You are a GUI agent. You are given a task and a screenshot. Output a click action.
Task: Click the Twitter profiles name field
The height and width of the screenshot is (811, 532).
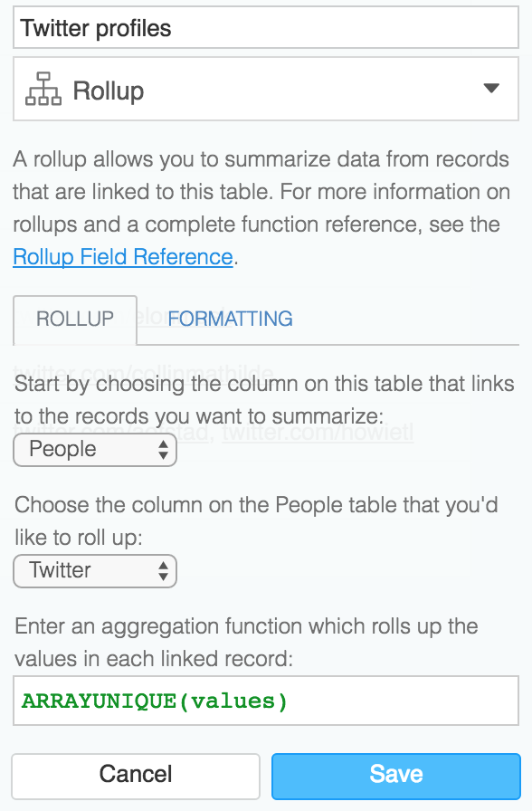tap(266, 28)
